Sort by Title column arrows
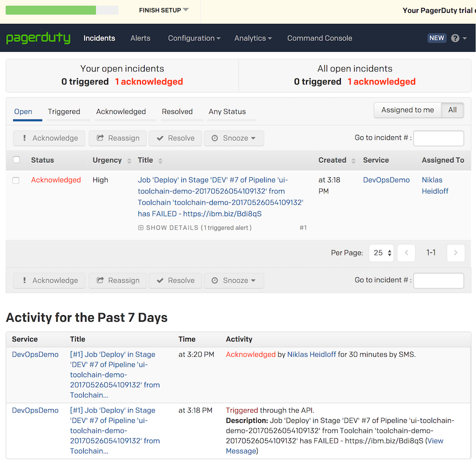Image resolution: width=476 pixels, height=462 pixels. click(x=160, y=161)
